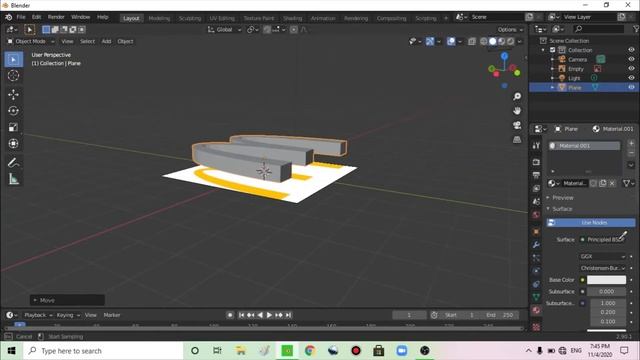Hide the Light object in outliner
The image size is (640, 360).
coord(631,78)
